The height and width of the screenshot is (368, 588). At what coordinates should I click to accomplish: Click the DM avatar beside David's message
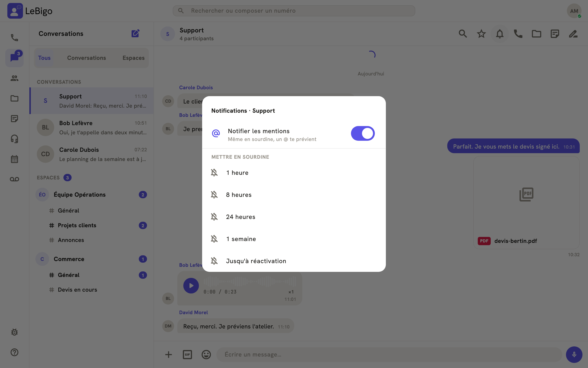(168, 326)
